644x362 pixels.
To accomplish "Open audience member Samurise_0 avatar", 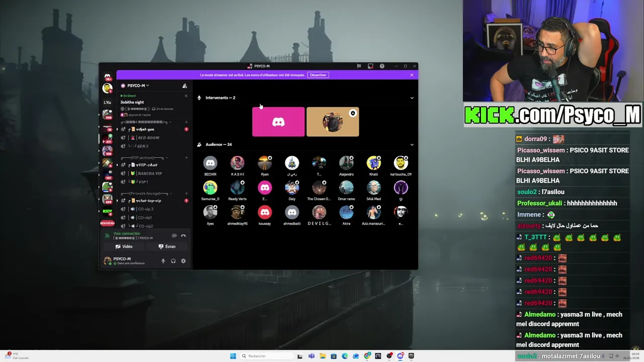I will 210,188.
